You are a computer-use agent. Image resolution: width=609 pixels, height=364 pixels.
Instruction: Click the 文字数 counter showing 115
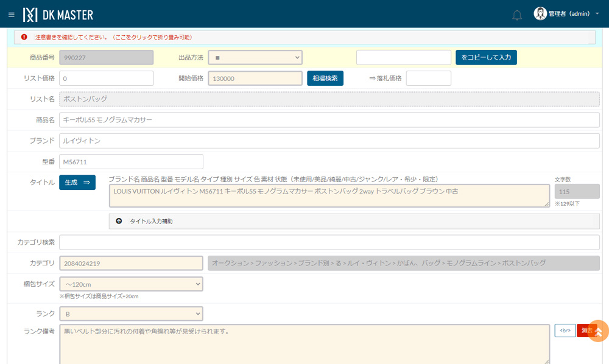tap(577, 192)
